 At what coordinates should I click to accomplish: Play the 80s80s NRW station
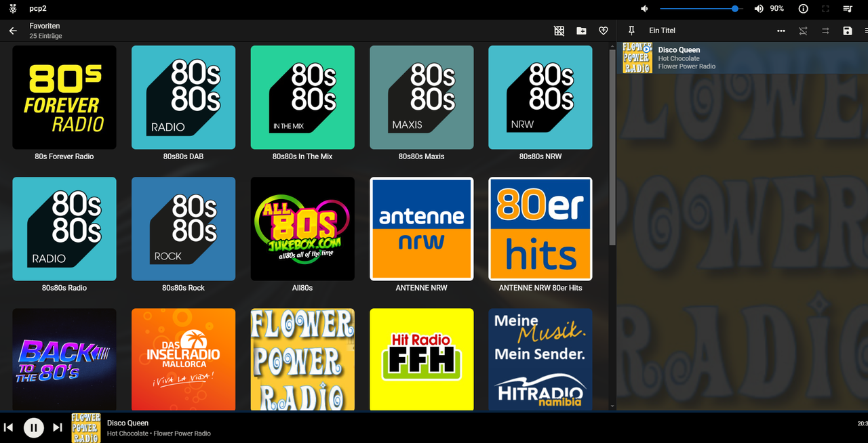click(540, 98)
